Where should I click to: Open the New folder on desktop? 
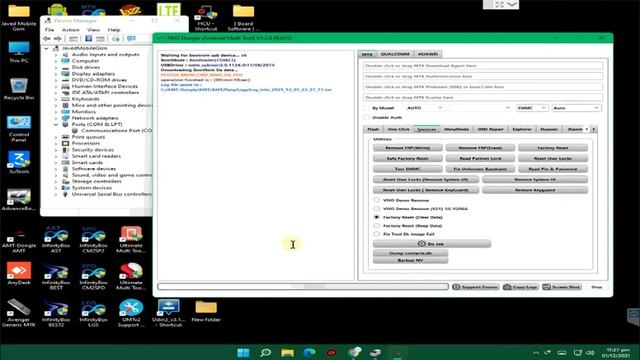[x=206, y=312]
